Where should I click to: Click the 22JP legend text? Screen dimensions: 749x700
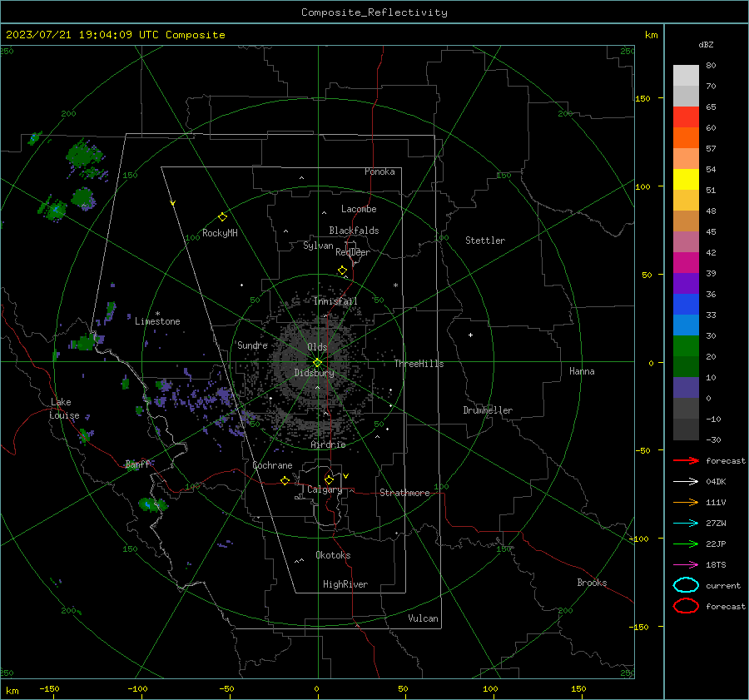coord(716,544)
